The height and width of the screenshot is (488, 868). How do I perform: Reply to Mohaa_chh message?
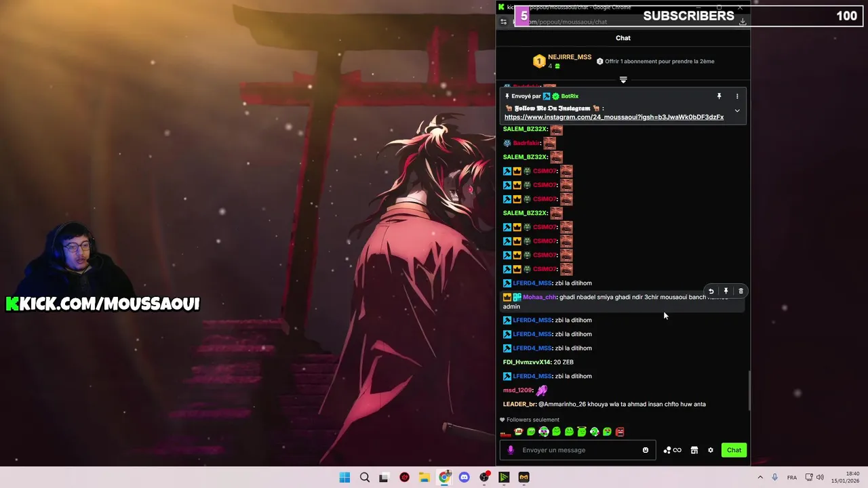coord(711,291)
